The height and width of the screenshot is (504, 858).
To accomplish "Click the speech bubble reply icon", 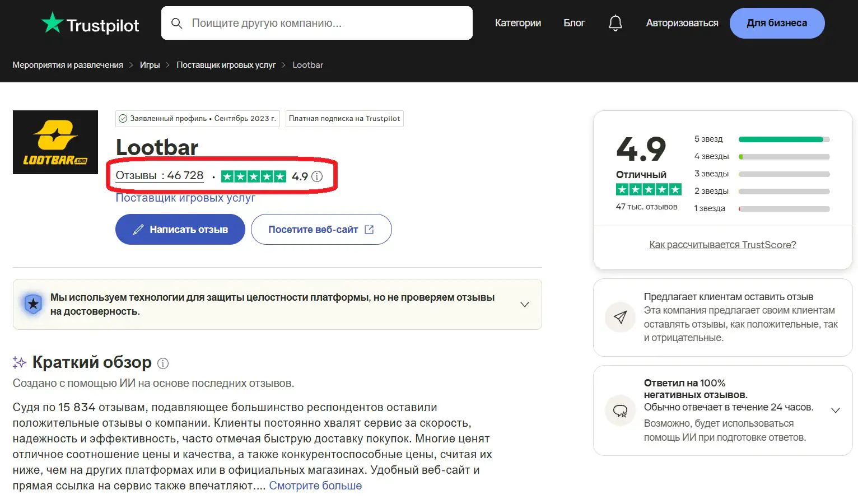I will click(x=620, y=410).
